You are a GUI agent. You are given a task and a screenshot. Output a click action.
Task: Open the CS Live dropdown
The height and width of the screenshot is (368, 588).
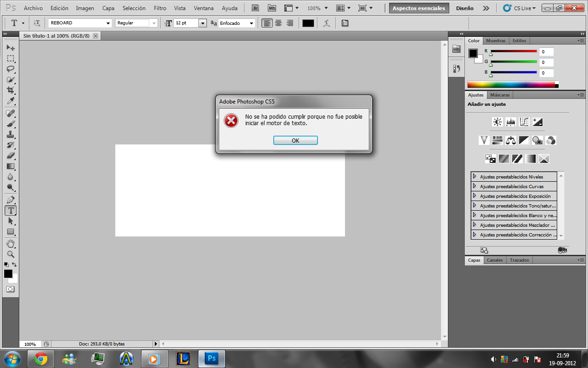coord(520,8)
